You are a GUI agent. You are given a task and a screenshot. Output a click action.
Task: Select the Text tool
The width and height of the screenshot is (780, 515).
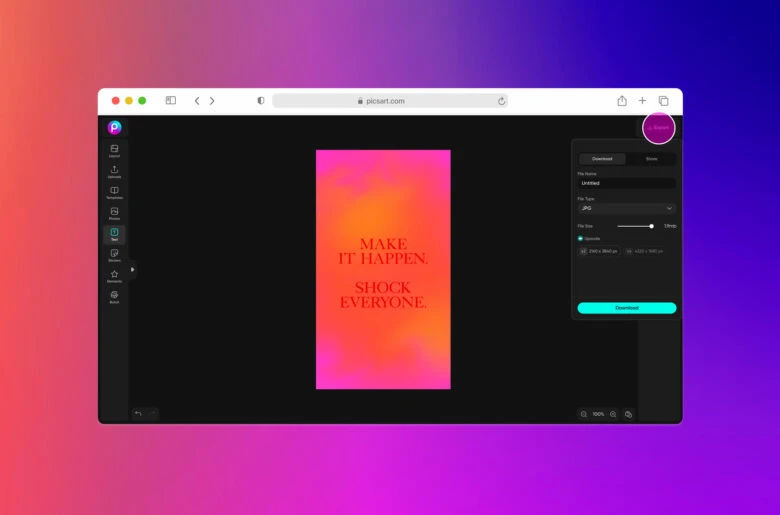[x=114, y=234]
